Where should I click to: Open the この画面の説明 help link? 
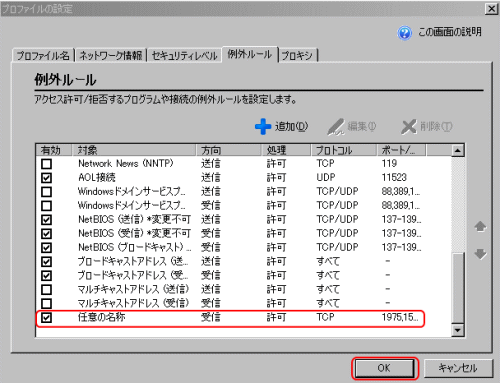pos(450,32)
